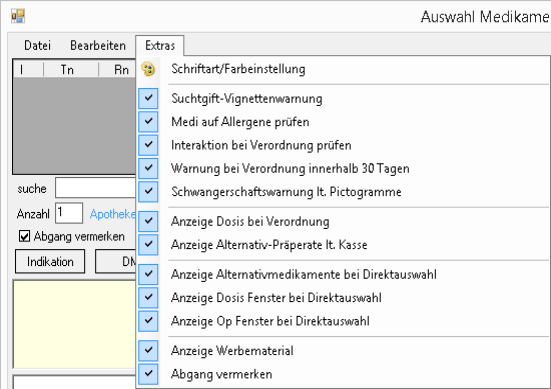Focus the suche input field
The image size is (551, 389).
coord(95,188)
